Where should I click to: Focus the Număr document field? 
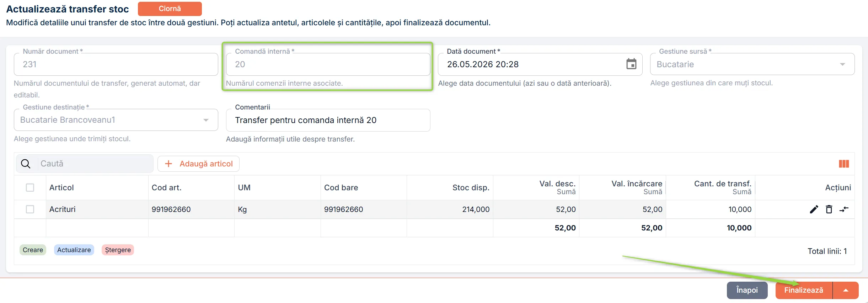coord(116,64)
